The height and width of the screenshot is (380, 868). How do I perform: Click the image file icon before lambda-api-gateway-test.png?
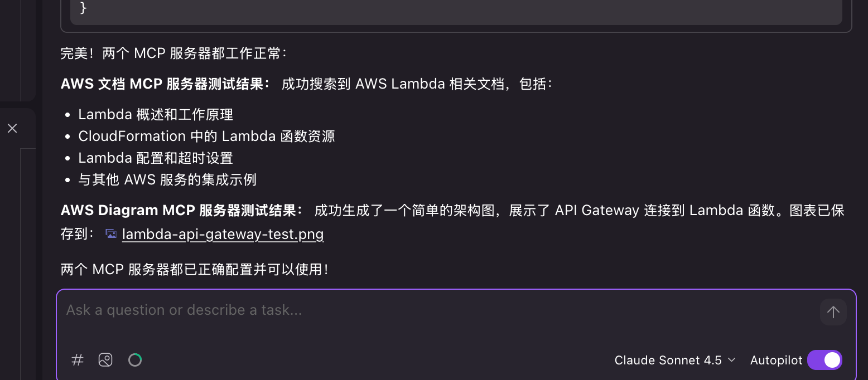pos(112,234)
